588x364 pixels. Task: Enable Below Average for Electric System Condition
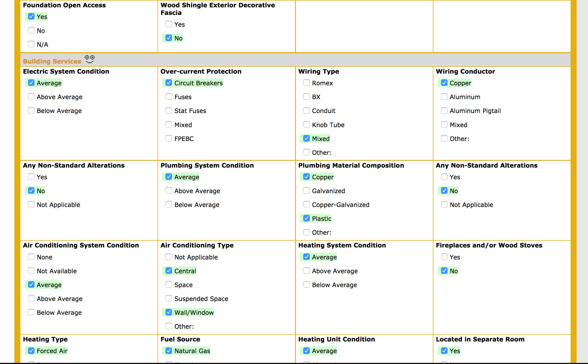[x=31, y=110]
